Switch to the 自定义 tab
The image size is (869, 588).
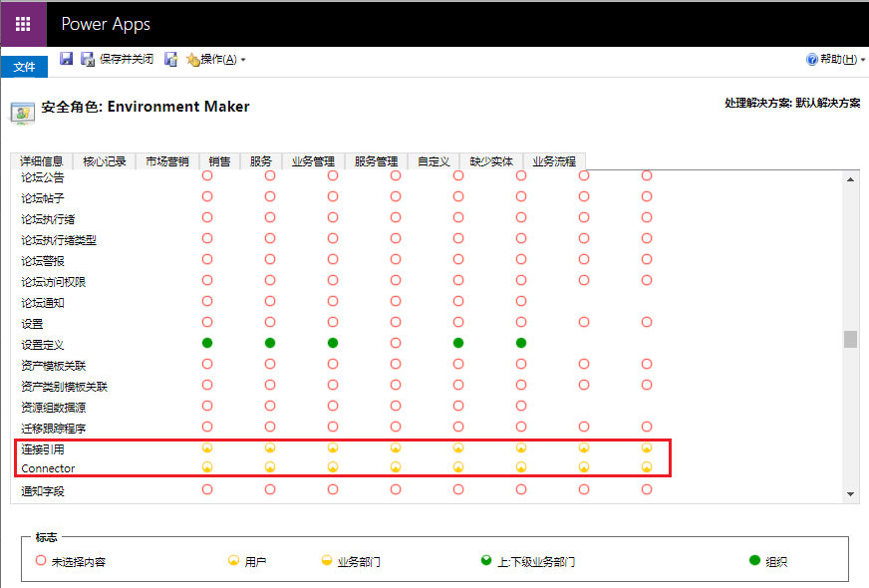(x=434, y=161)
